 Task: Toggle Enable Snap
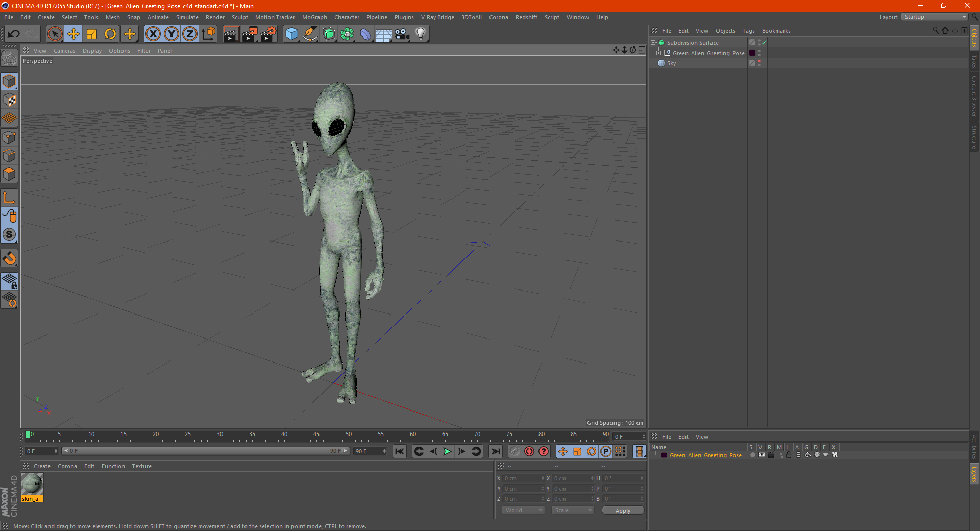point(9,258)
